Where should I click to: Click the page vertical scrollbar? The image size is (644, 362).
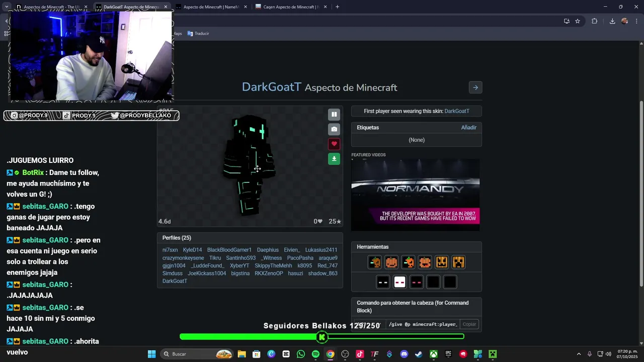(641, 194)
